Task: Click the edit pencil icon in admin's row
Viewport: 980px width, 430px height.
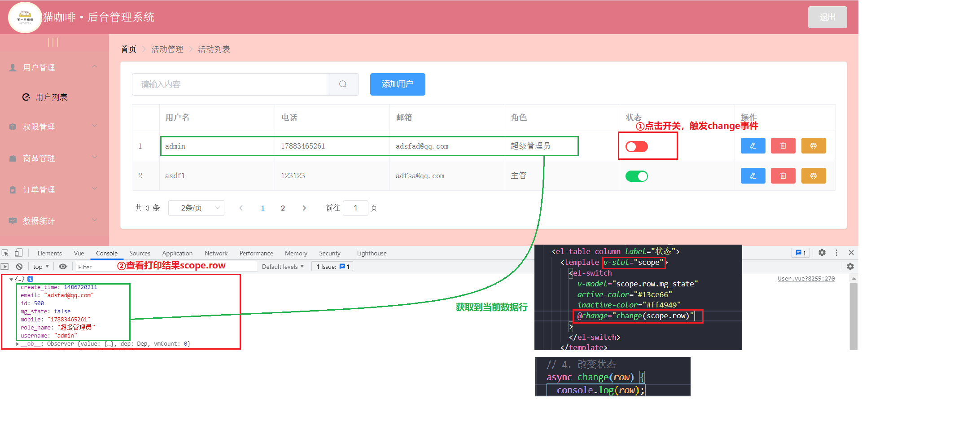Action: click(x=753, y=145)
